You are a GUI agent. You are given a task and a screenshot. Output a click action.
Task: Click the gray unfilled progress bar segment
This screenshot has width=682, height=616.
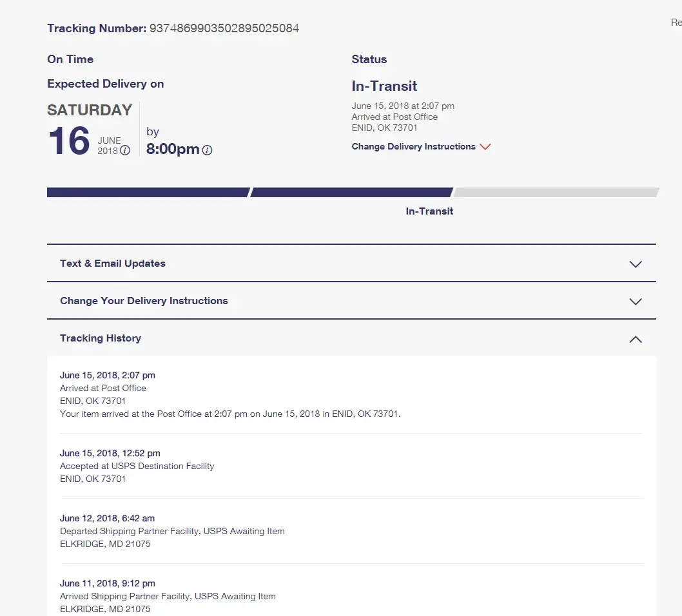pos(556,192)
